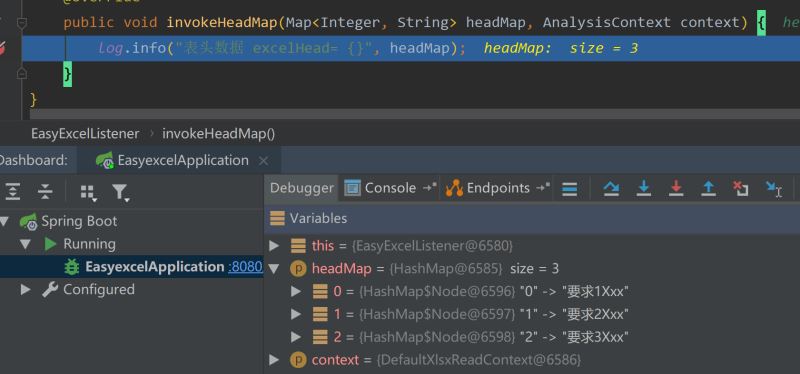
Task: Close the EasyexcelApplication tab
Action: point(263,161)
